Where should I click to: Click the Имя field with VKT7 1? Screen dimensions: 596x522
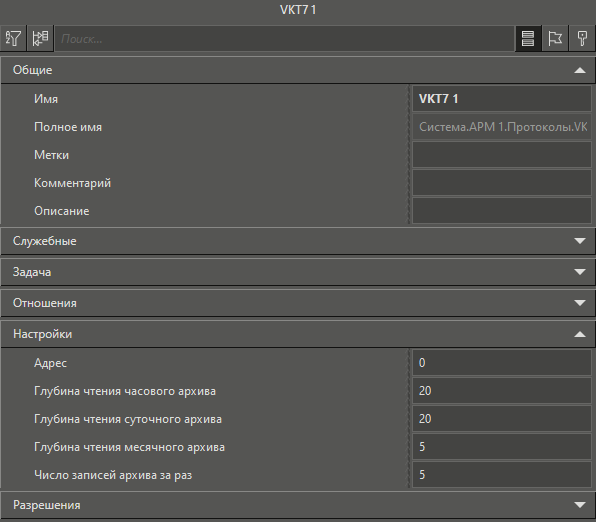(x=502, y=99)
